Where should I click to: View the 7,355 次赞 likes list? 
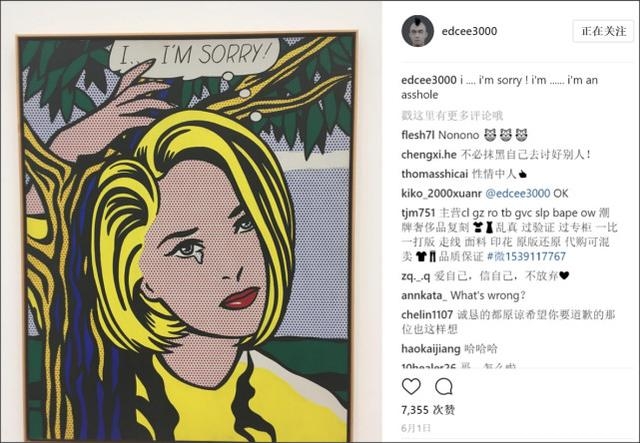click(x=428, y=410)
